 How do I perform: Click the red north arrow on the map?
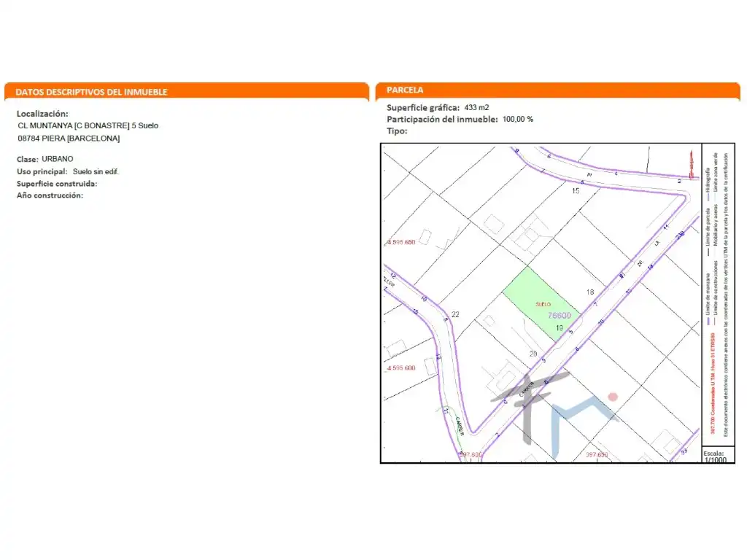click(692, 164)
